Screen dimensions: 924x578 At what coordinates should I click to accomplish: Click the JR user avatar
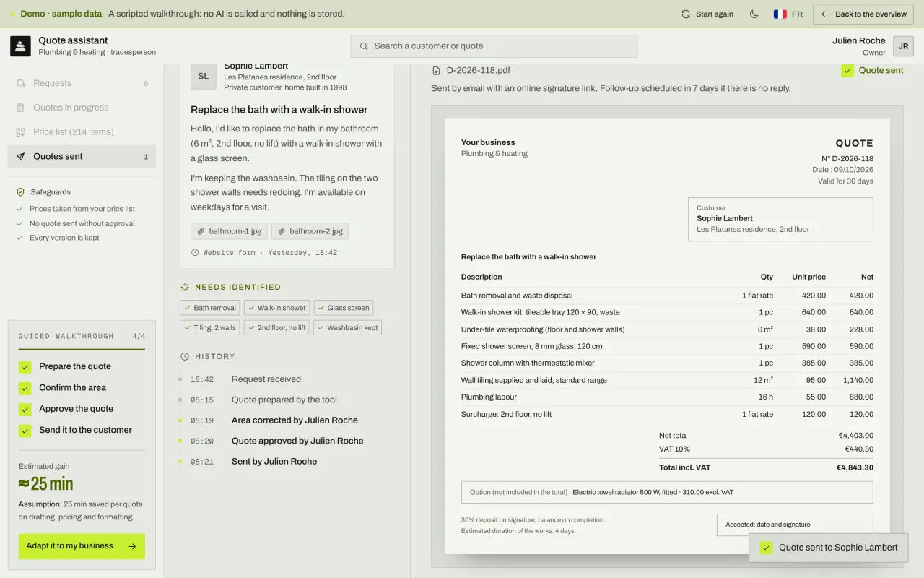pyautogui.click(x=903, y=46)
